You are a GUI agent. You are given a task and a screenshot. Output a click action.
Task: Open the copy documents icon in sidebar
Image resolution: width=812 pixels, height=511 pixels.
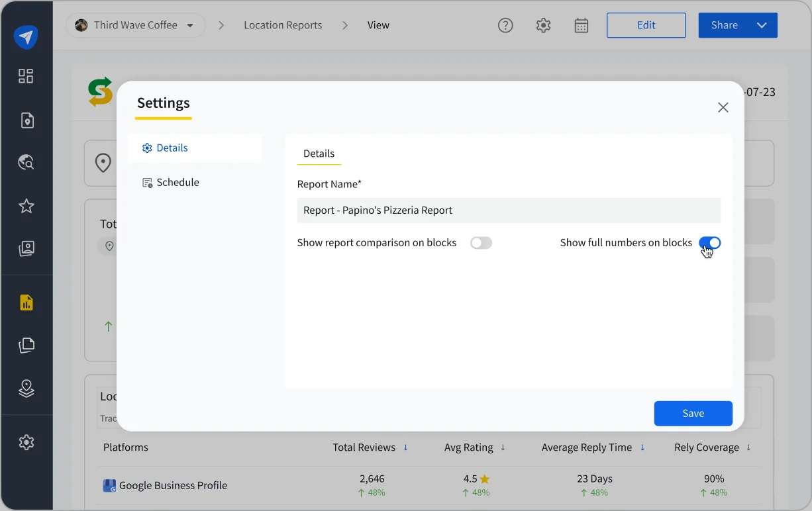pyautogui.click(x=26, y=345)
